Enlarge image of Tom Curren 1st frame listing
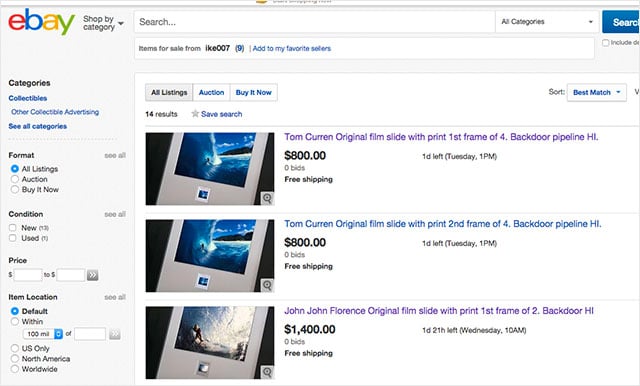 [x=267, y=198]
